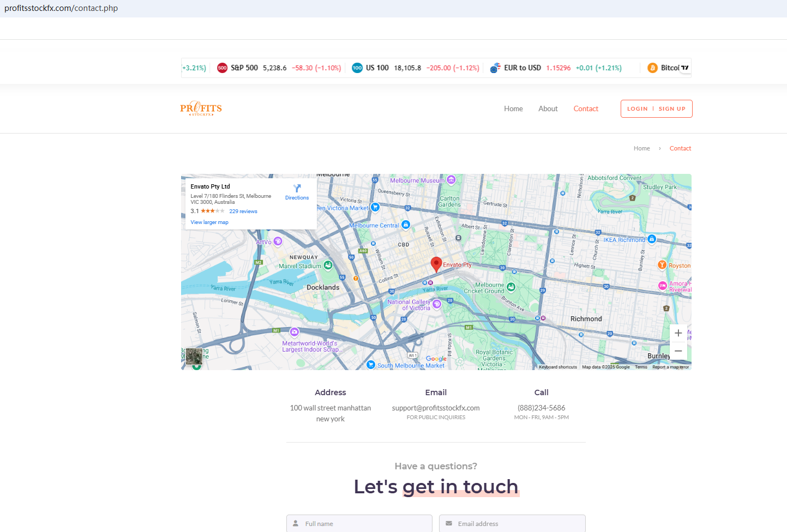This screenshot has width=787, height=532.
Task: Zoom out on the map
Action: 678,351
